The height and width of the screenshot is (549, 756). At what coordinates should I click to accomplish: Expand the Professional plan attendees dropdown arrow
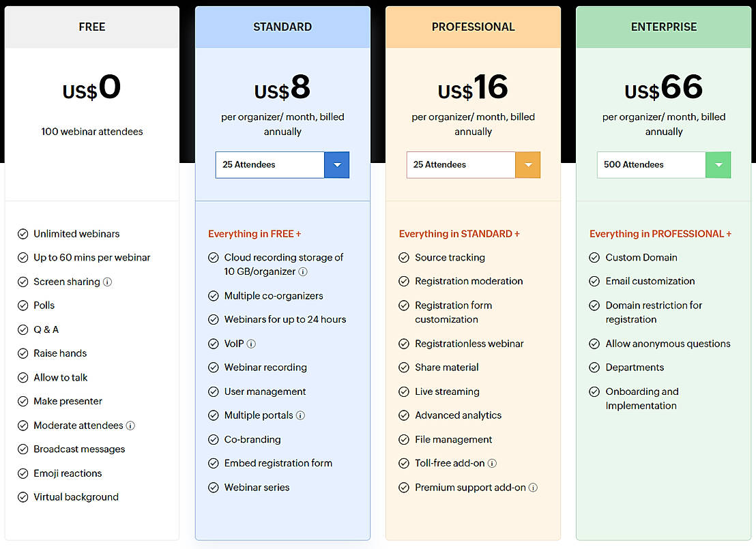[x=527, y=165]
